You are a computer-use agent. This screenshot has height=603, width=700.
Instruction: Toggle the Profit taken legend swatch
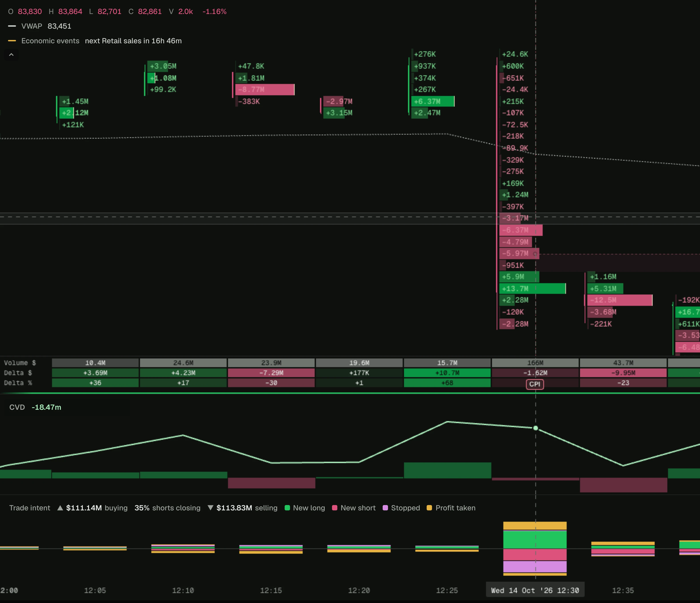(429, 508)
